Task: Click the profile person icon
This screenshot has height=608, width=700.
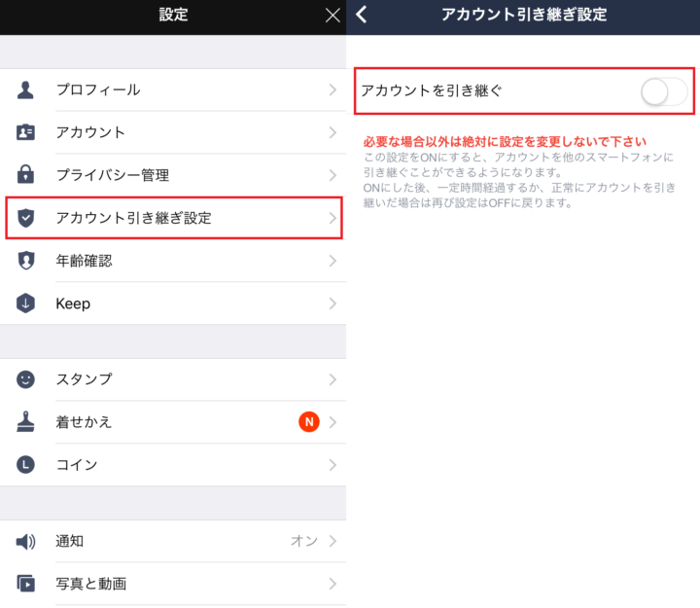Action: (25, 89)
